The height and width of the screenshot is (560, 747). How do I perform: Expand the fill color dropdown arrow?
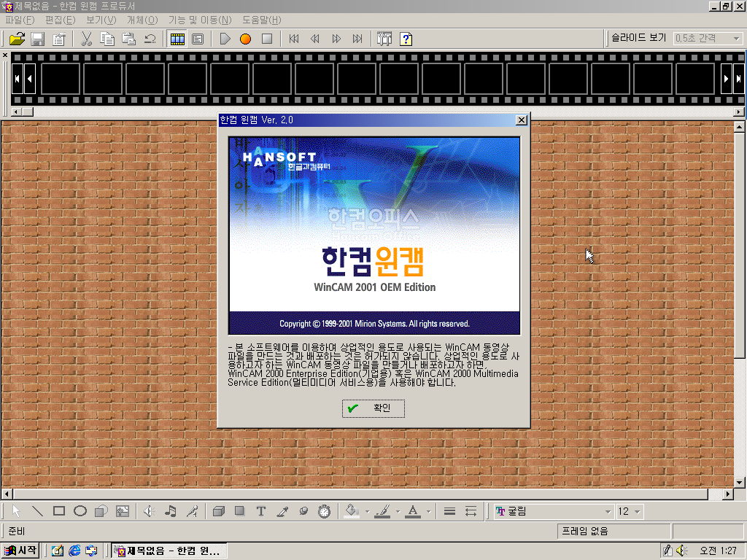[367, 512]
